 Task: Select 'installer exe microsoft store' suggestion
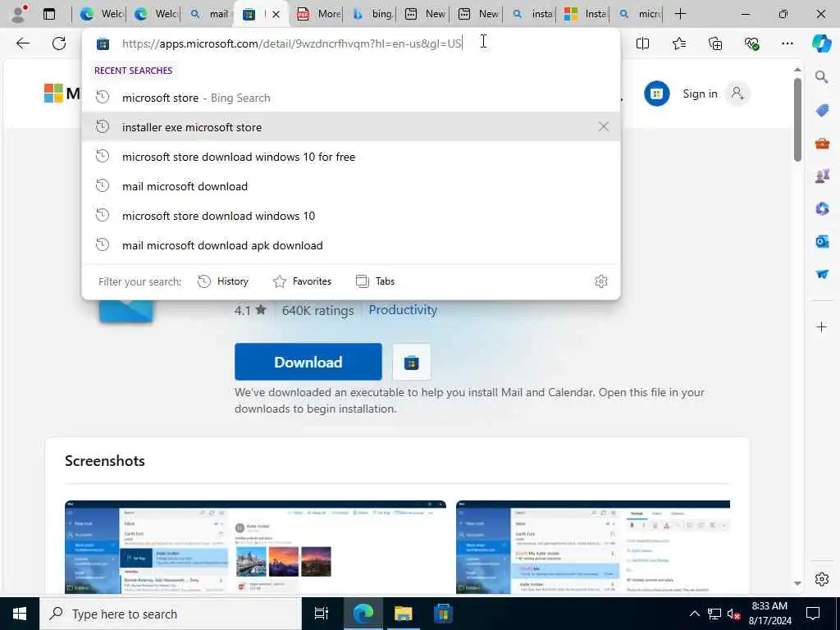pos(351,127)
